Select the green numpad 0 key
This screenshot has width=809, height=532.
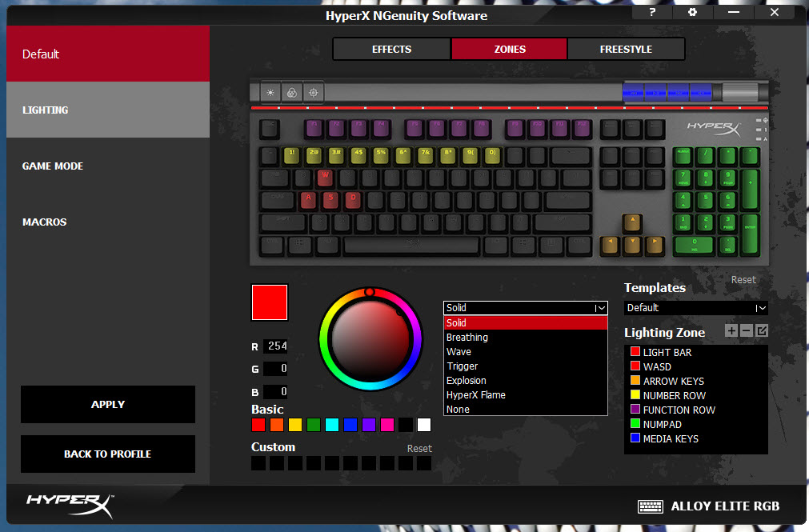[694, 245]
